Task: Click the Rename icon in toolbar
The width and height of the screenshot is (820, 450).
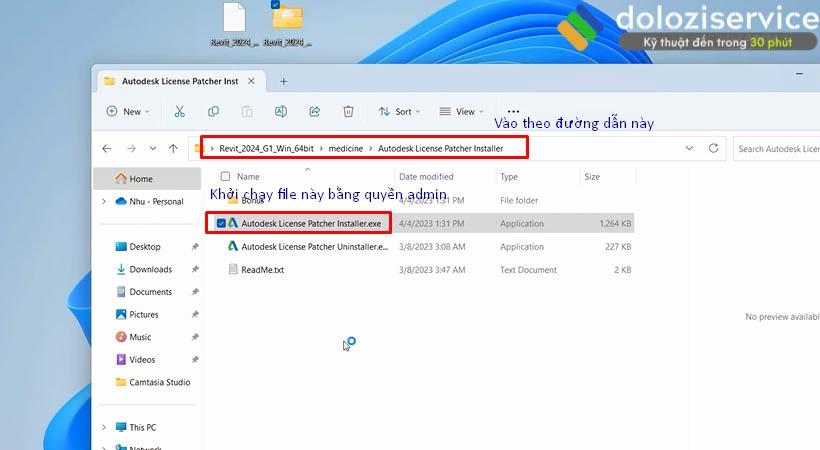Action: pos(281,111)
